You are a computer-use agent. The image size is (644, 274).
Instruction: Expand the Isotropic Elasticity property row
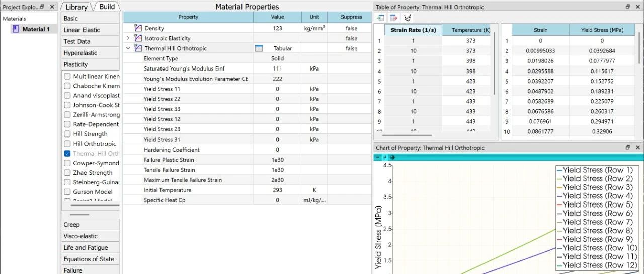pos(128,38)
